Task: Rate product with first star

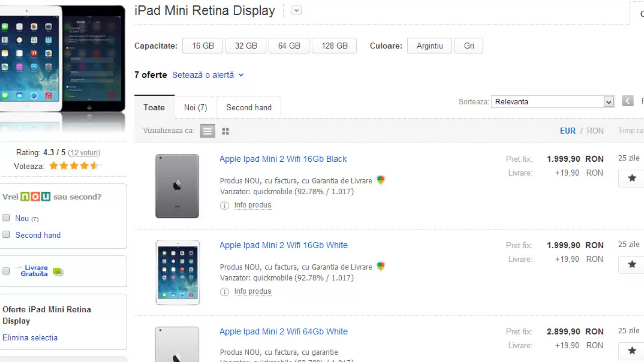Action: (x=54, y=166)
